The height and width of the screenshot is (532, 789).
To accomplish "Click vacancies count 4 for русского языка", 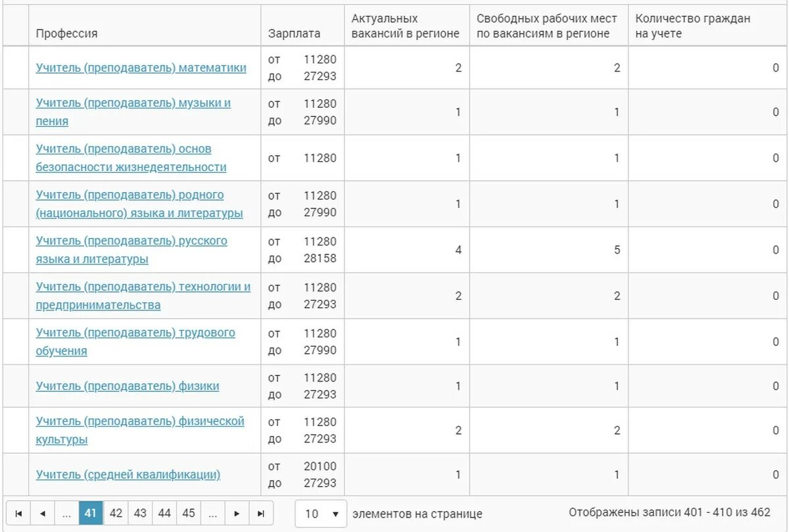I will click(458, 250).
